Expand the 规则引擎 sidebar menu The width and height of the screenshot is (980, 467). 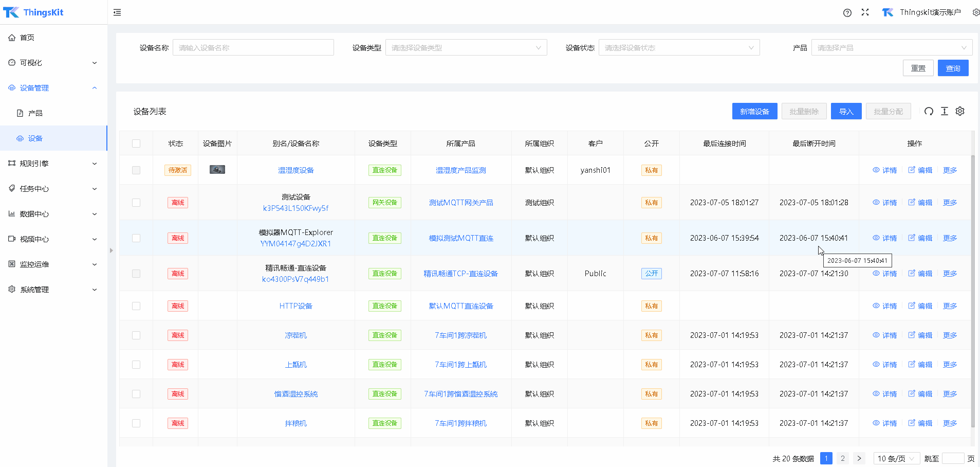point(53,164)
